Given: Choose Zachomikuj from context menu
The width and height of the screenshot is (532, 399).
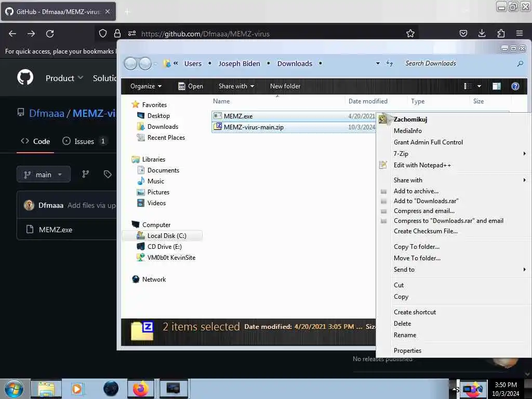Looking at the screenshot, I should click(454, 119).
